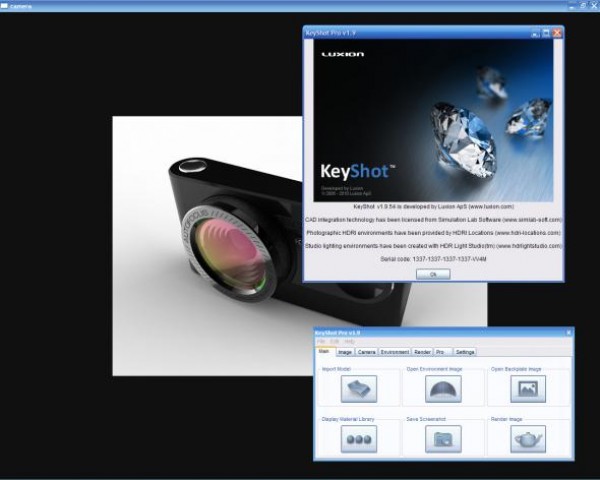Go to the Settings tab
The height and width of the screenshot is (480, 600).
pyautogui.click(x=465, y=352)
